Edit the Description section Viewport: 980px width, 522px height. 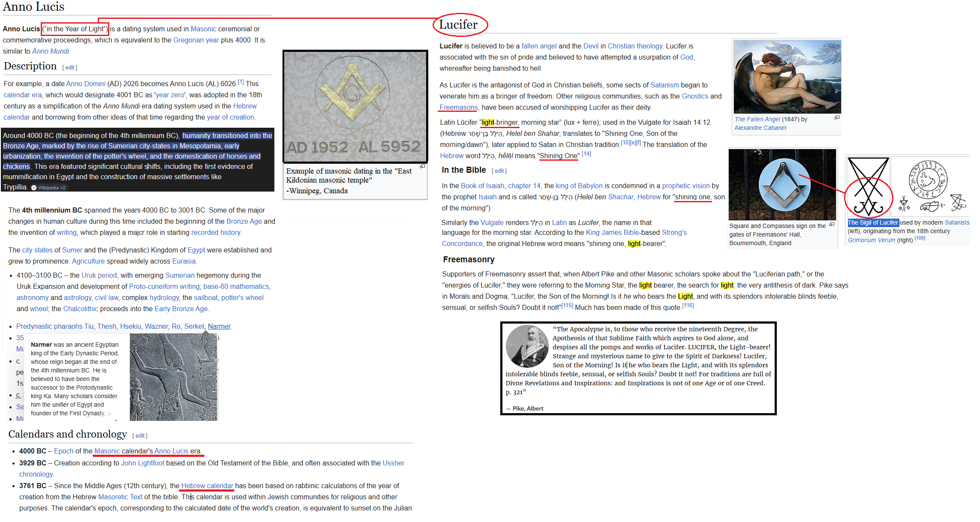coord(70,68)
